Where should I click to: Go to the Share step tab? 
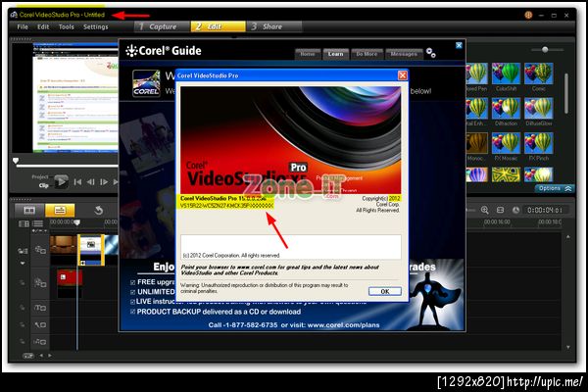[x=274, y=26]
